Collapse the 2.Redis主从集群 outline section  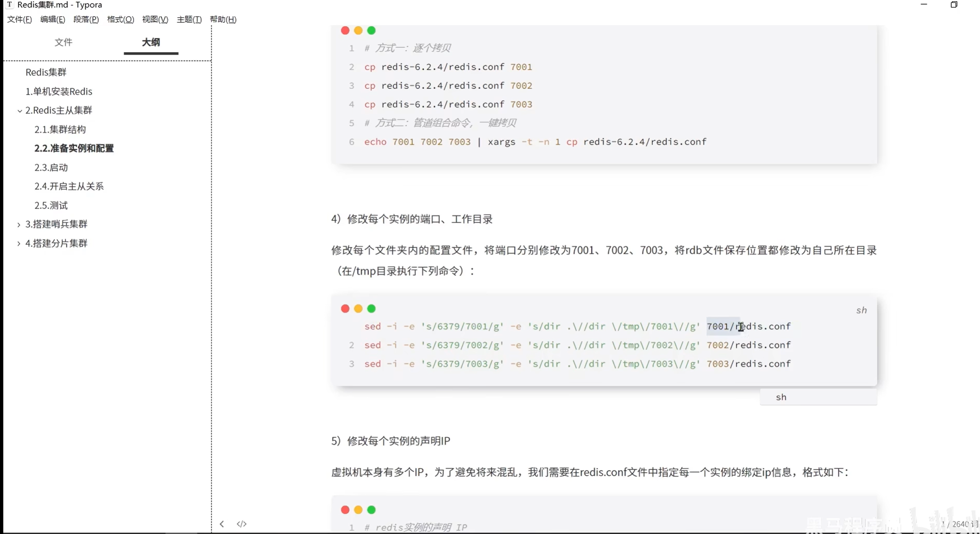click(19, 111)
